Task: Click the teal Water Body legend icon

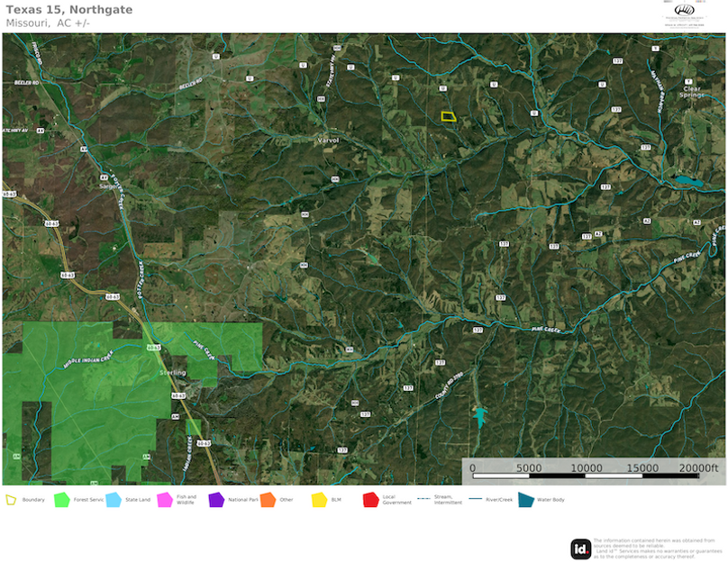Action: click(x=525, y=499)
